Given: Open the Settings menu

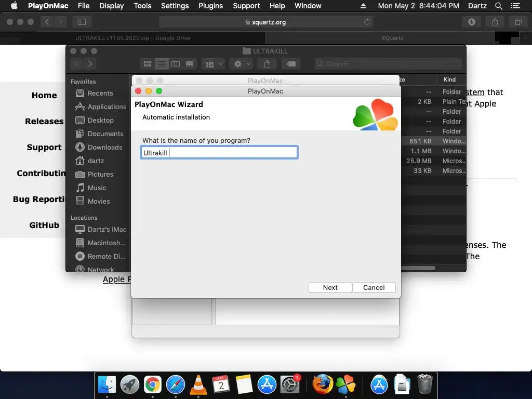Looking at the screenshot, I should click(x=175, y=6).
